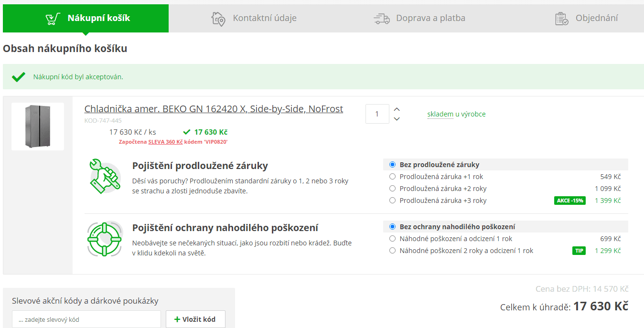This screenshot has height=328, width=644.
Task: Select Bez ochrany nahodilého poškození option
Action: 393,227
